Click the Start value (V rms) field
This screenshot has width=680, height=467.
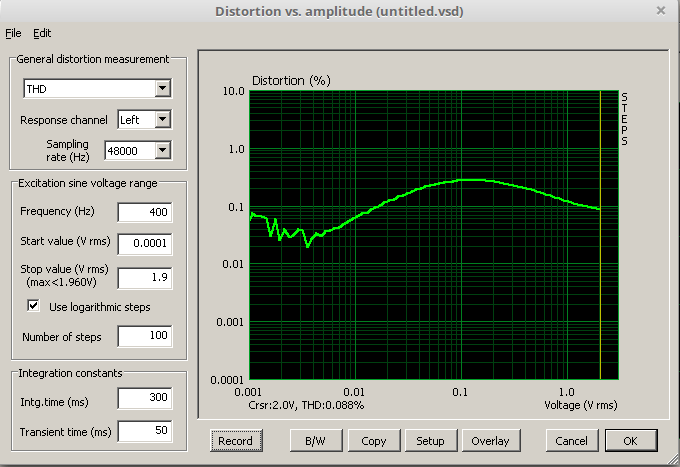(x=145, y=244)
